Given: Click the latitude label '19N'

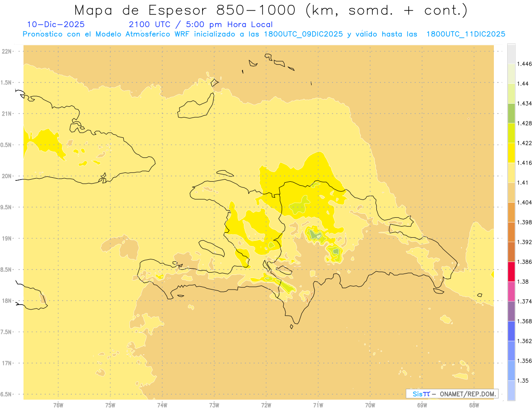Looking at the screenshot, I should 7,239.
